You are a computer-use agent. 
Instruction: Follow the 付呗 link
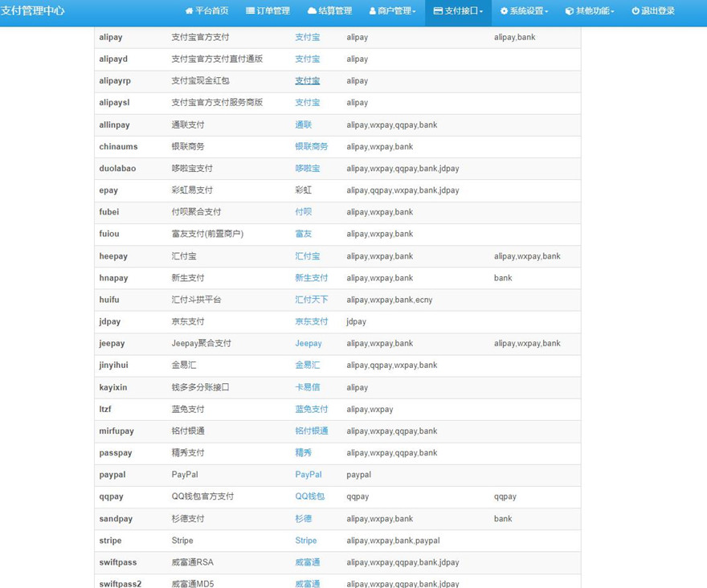tap(304, 212)
